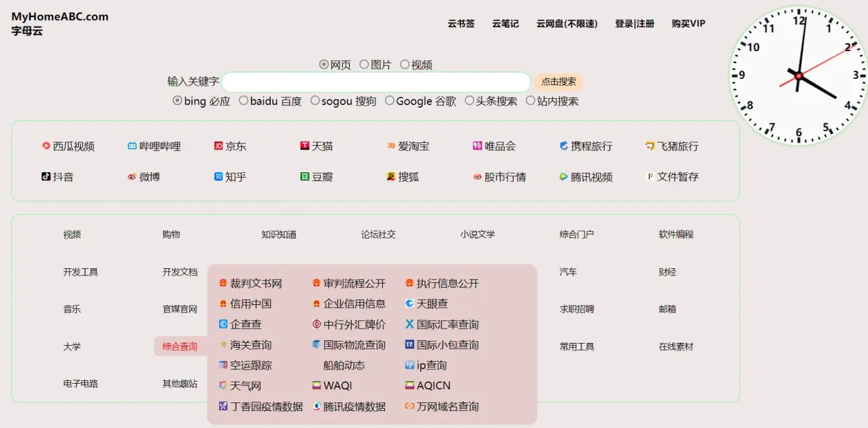Screen dimensions: 868x428
Task: Expand the 视频 category
Action: pyautogui.click(x=72, y=234)
